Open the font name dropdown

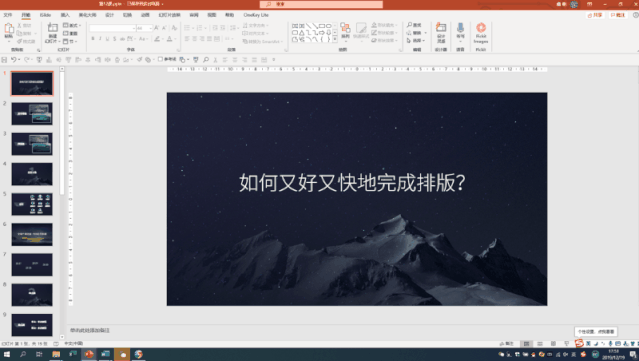tap(134, 28)
